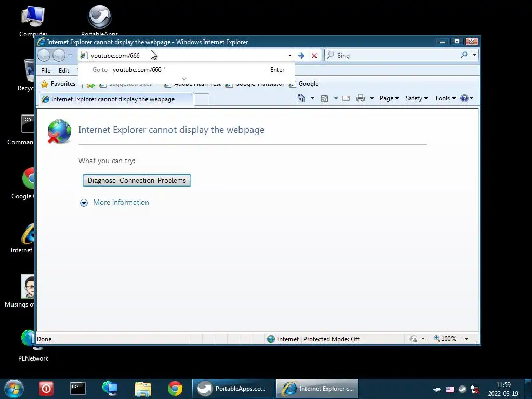Click the blue Go arrow button

301,55
